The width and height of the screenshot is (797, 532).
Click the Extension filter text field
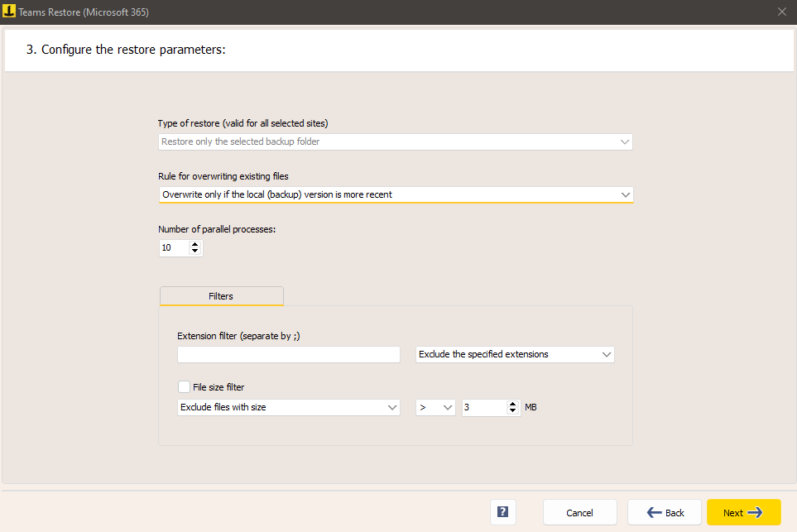tap(289, 354)
